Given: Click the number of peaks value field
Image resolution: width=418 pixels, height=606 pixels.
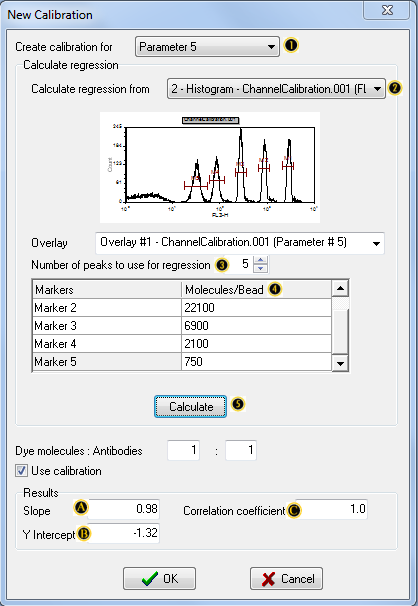Looking at the screenshot, I should tap(241, 264).
